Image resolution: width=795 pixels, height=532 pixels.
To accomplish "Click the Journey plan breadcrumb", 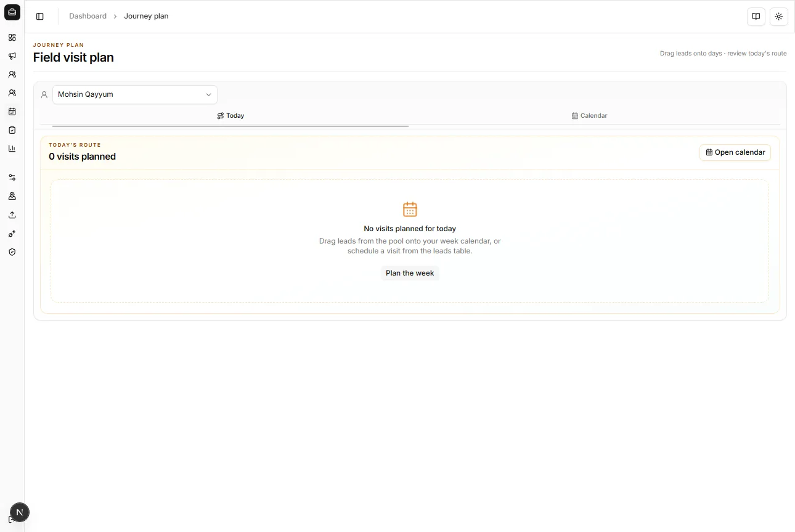I will pos(146,16).
